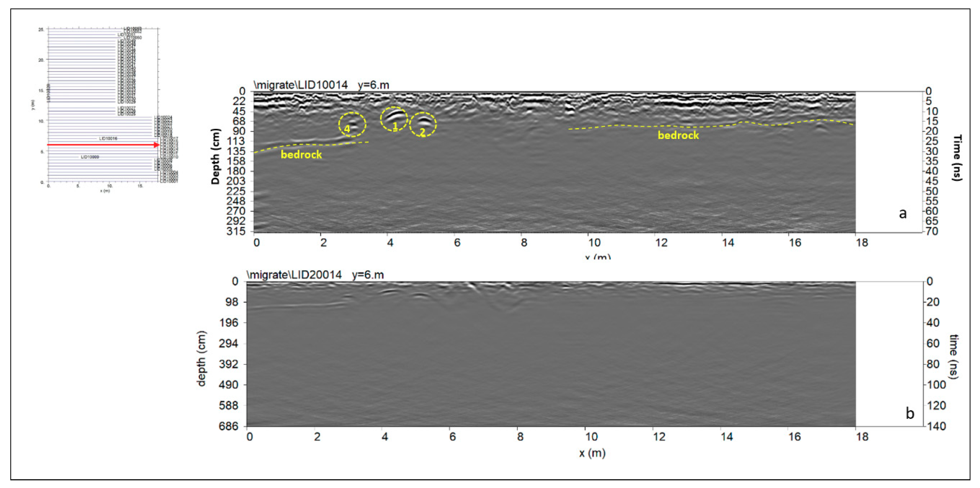Click the dashed circle marked 1
This screenshot has width=980, height=488.
[x=394, y=119]
